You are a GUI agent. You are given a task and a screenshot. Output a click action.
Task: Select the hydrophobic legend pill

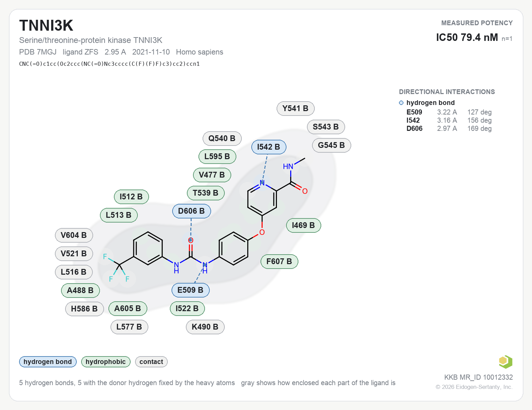(106, 362)
